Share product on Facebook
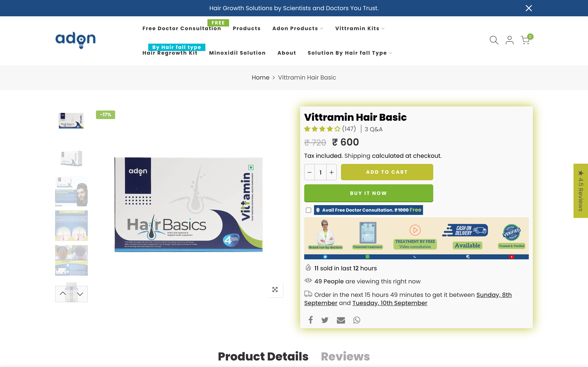588x367 pixels. (311, 320)
